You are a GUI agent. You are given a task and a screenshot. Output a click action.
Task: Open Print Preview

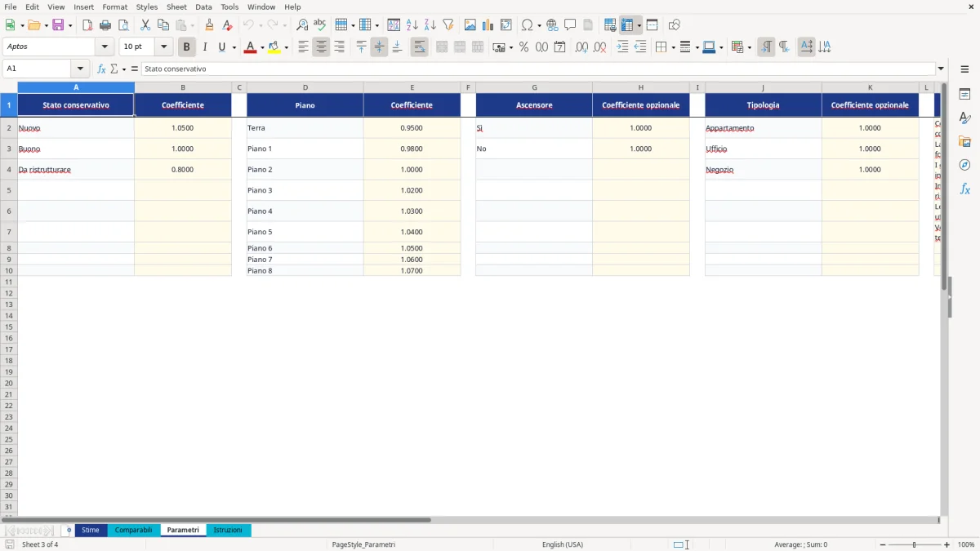(x=123, y=25)
